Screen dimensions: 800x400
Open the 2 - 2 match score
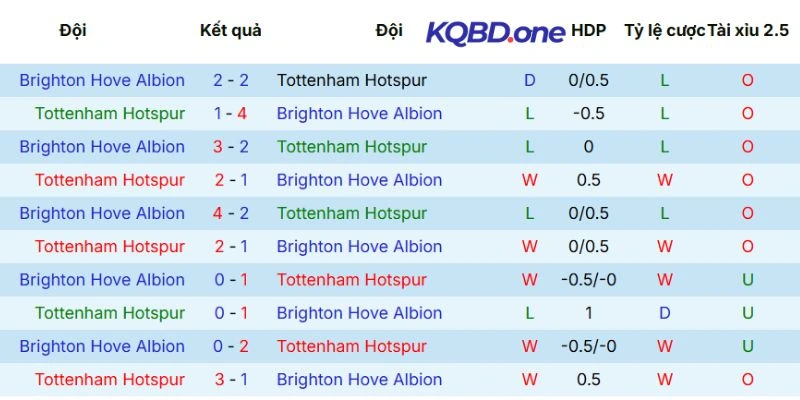[x=231, y=80]
